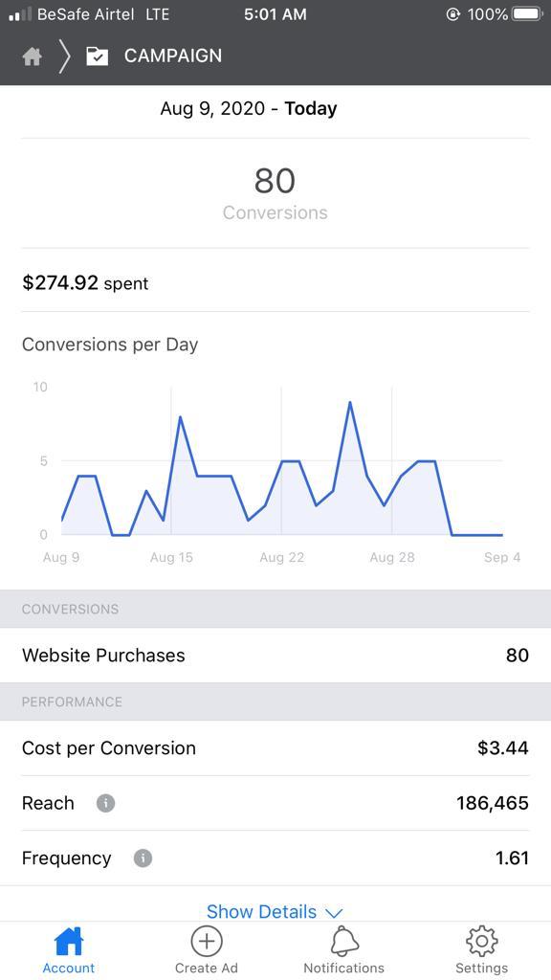Tap the highest peak on conversions chart
This screenshot has height=980, width=551.
[350, 403]
